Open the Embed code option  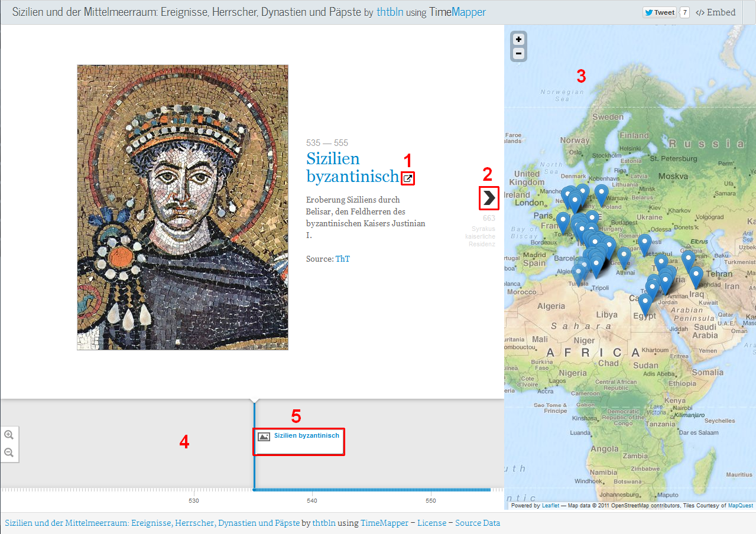point(716,12)
